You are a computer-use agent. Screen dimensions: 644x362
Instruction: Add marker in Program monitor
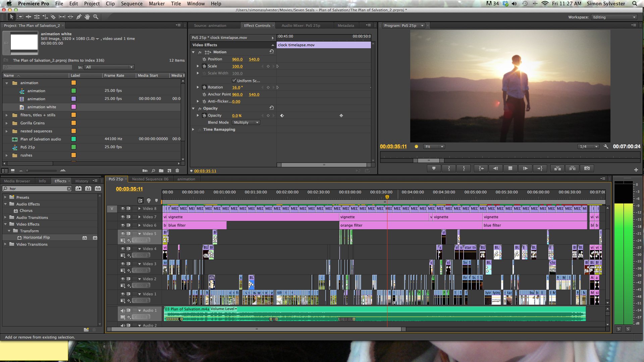(434, 169)
